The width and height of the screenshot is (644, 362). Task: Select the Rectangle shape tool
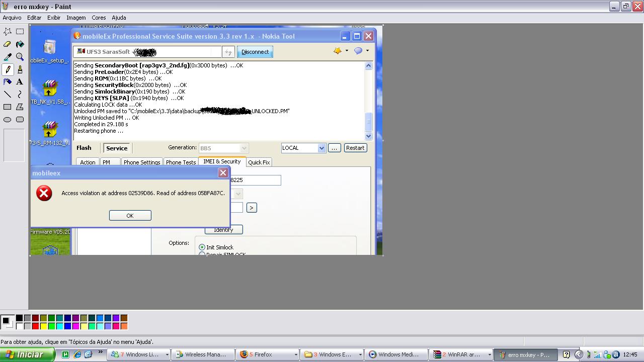(8, 107)
